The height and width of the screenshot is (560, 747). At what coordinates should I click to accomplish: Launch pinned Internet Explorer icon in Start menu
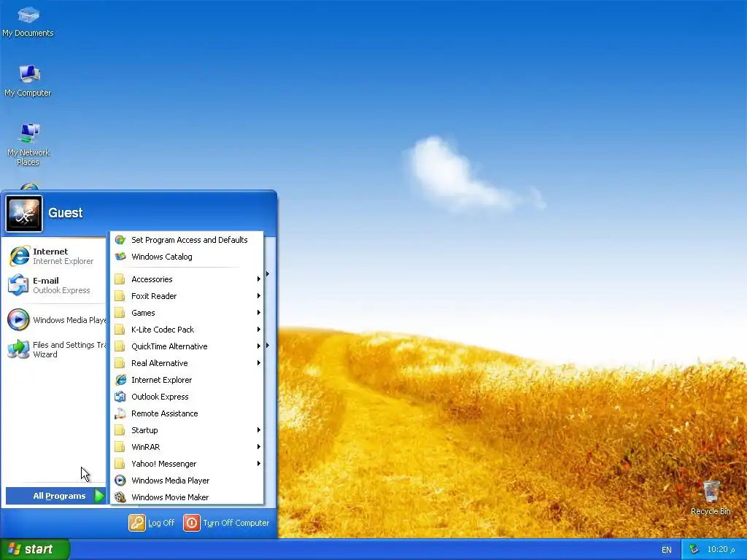point(19,256)
